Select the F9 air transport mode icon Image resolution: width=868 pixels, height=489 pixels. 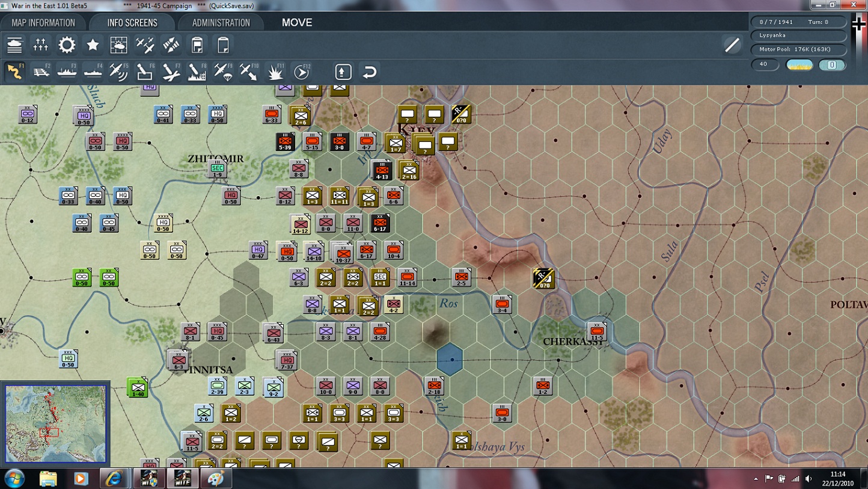point(223,72)
